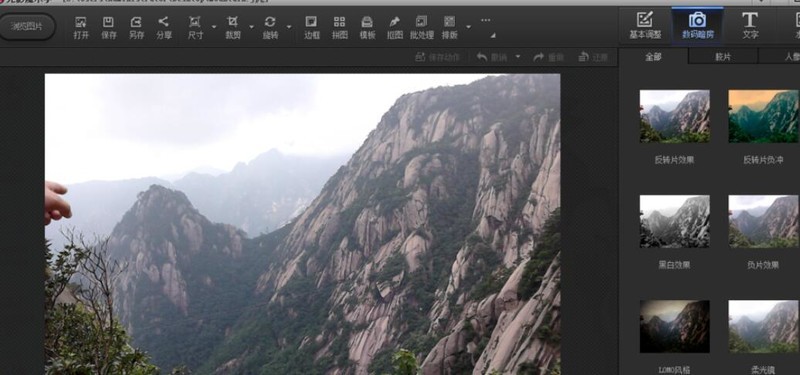Choose the 另存 save-as icon
800x375 pixels.
pos(136,28)
